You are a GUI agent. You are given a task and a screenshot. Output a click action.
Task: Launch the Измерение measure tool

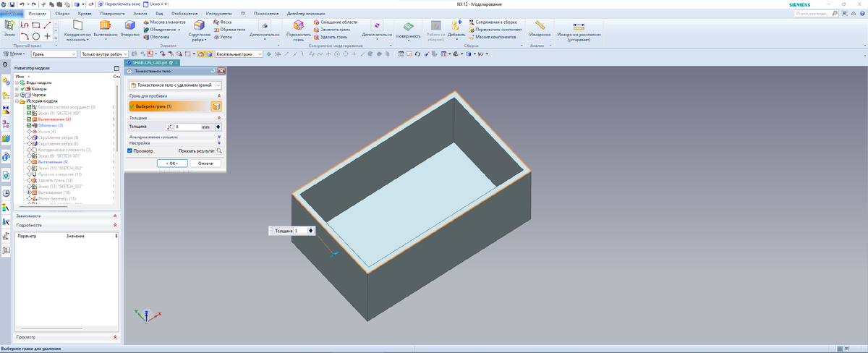coord(540,29)
